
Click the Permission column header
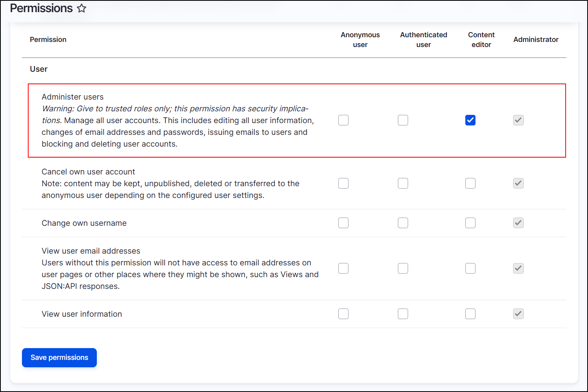click(48, 40)
